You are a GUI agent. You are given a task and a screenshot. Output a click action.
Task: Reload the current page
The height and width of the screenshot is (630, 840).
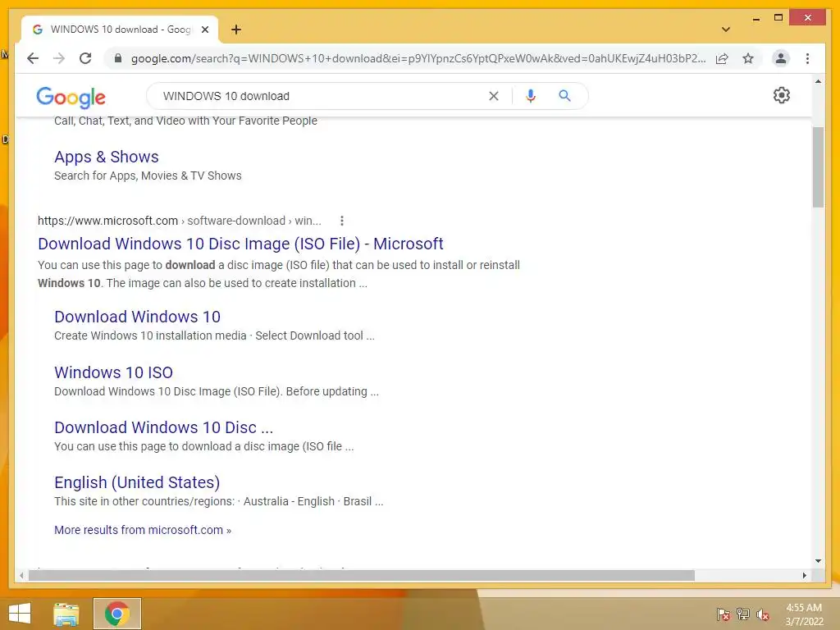point(85,58)
